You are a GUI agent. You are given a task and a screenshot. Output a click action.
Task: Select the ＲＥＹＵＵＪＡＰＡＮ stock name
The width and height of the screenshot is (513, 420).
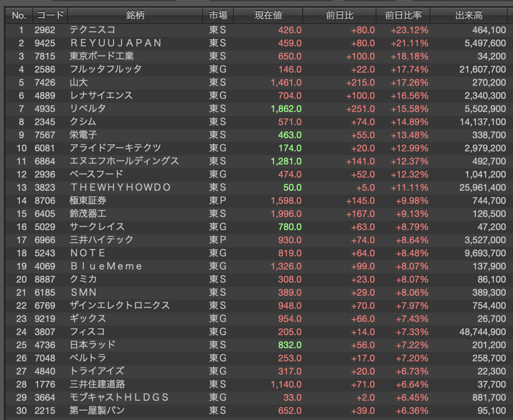point(116,43)
